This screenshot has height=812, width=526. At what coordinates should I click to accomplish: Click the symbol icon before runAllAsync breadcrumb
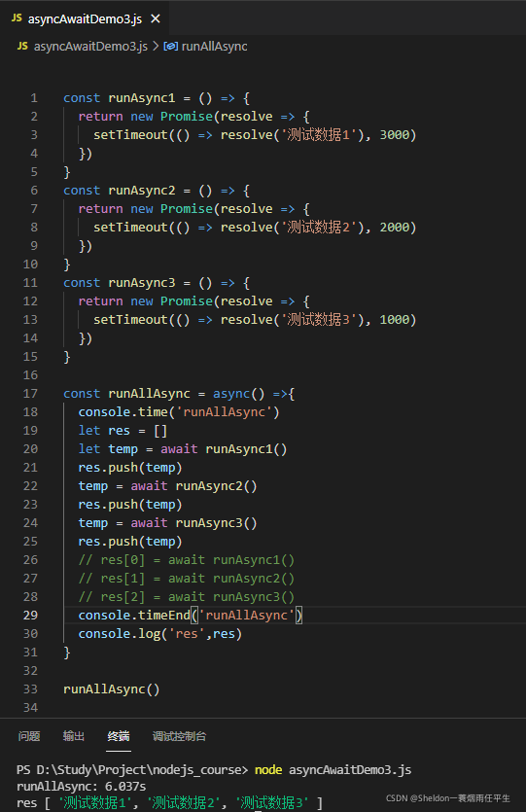pyautogui.click(x=171, y=46)
